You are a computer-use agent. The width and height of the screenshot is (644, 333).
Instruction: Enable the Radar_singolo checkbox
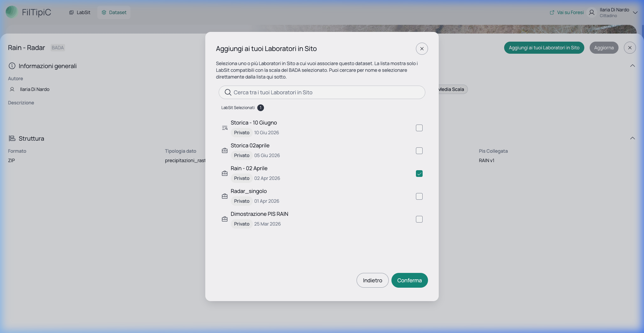(x=419, y=196)
